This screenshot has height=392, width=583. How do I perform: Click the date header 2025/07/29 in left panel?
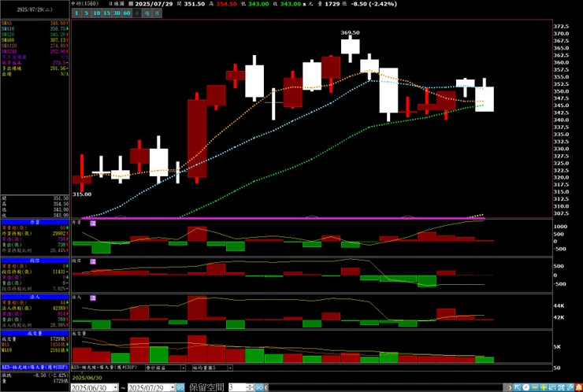coord(35,9)
